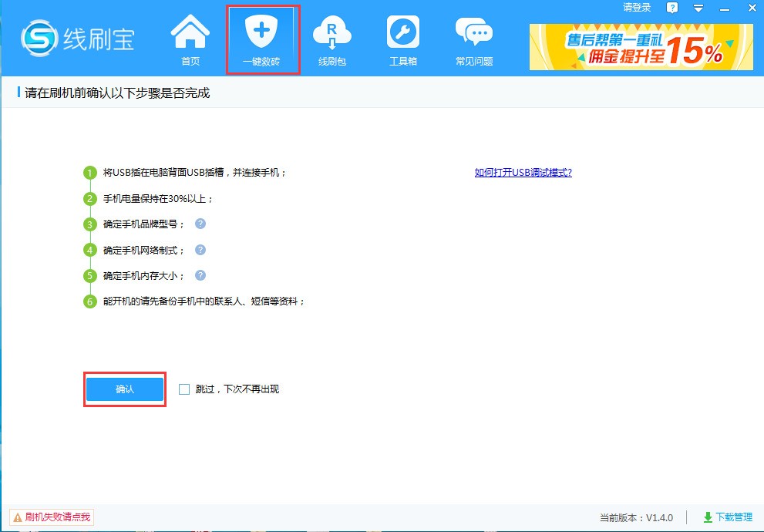Image resolution: width=764 pixels, height=532 pixels.
Task: Enable the 跳过，下次不再出现 checkbox
Action: tap(184, 389)
